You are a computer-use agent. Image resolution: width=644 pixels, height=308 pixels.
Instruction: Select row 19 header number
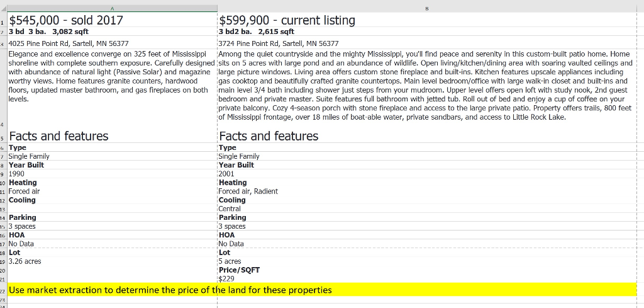(3, 261)
